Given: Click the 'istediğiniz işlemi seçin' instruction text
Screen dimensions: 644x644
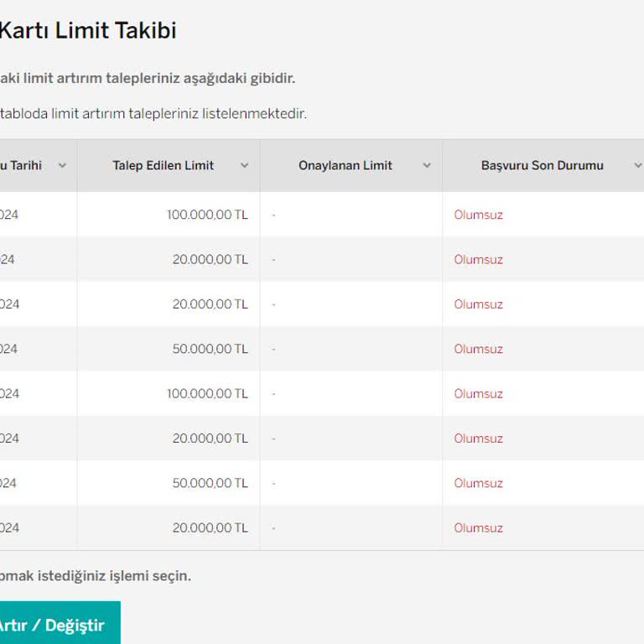Looking at the screenshot, I should coord(115,576).
